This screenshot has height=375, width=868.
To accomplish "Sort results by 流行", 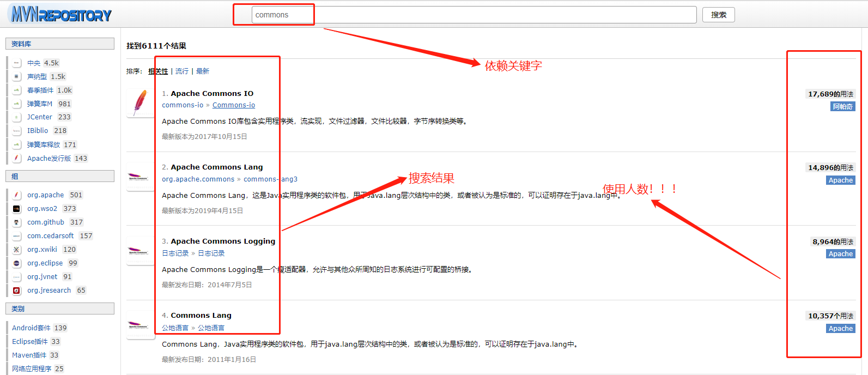I will pos(182,71).
